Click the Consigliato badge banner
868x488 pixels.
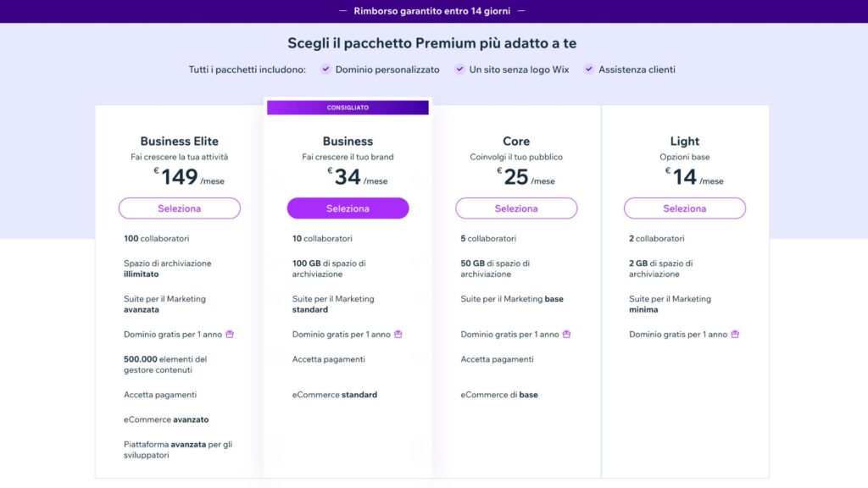tap(348, 108)
